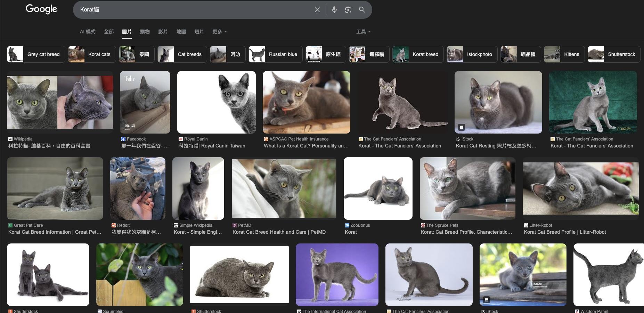Click the Reddit source icon
This screenshot has width=644, height=313.
(113, 225)
